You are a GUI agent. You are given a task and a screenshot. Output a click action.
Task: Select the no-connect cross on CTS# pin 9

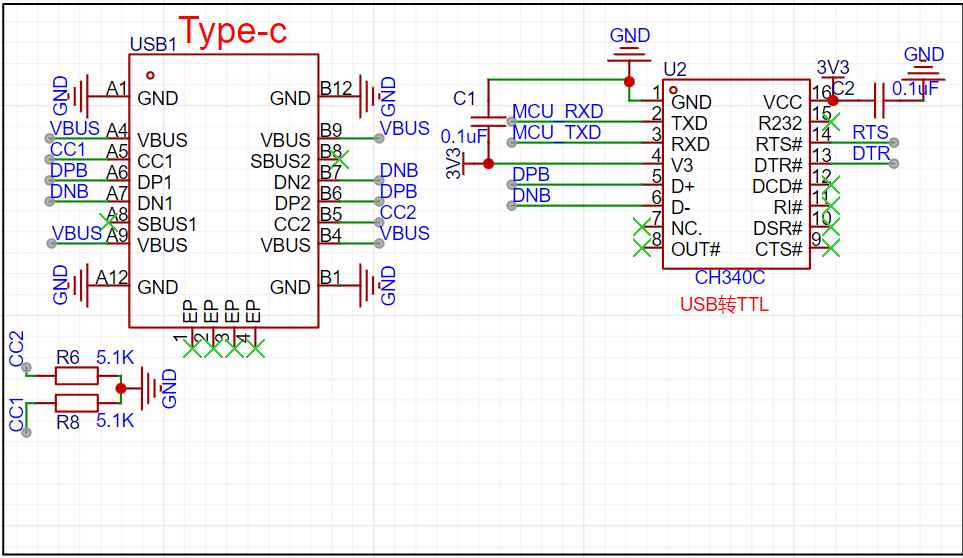(830, 248)
